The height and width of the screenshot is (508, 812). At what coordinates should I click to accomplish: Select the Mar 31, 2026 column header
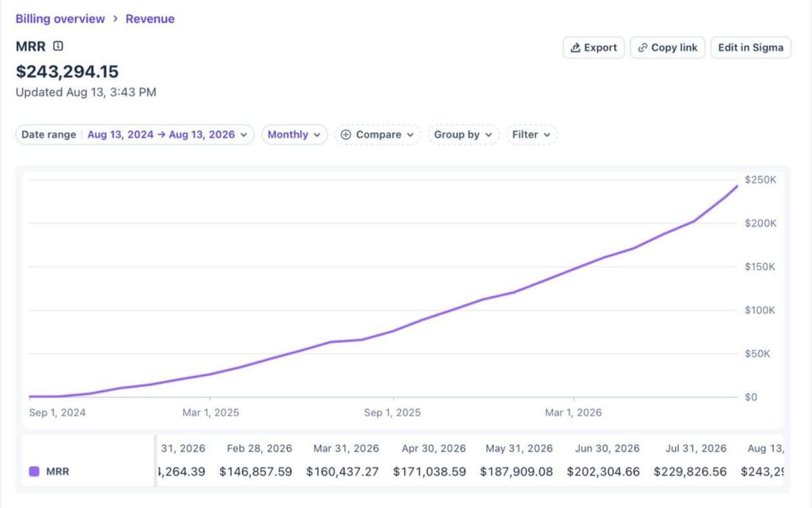pos(346,448)
